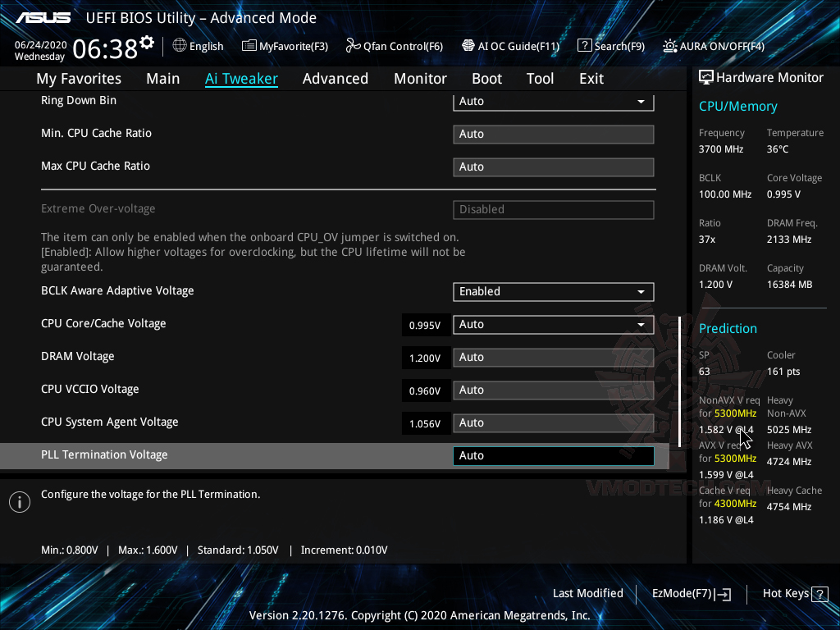Switch to the Advanced tab
The image size is (840, 630).
click(x=336, y=78)
